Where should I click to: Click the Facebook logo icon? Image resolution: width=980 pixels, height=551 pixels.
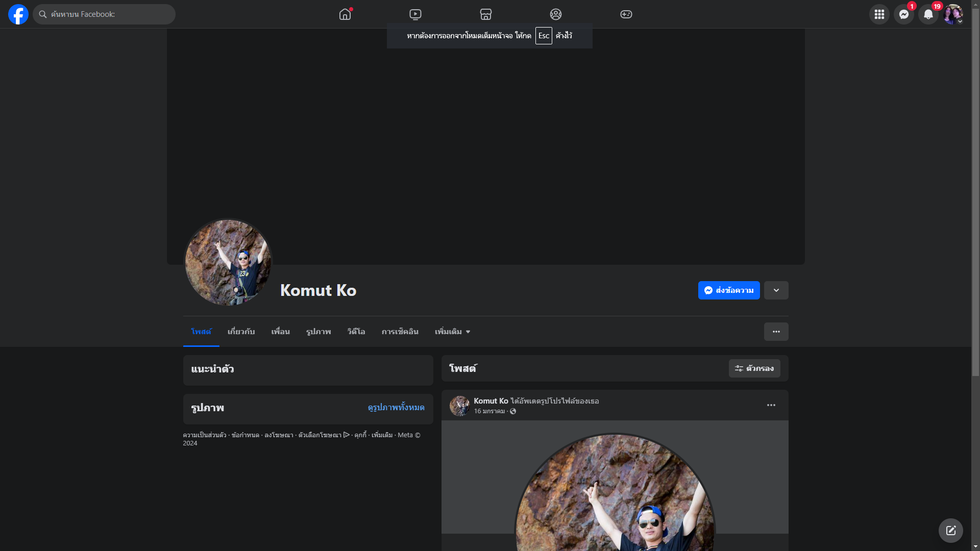tap(18, 14)
